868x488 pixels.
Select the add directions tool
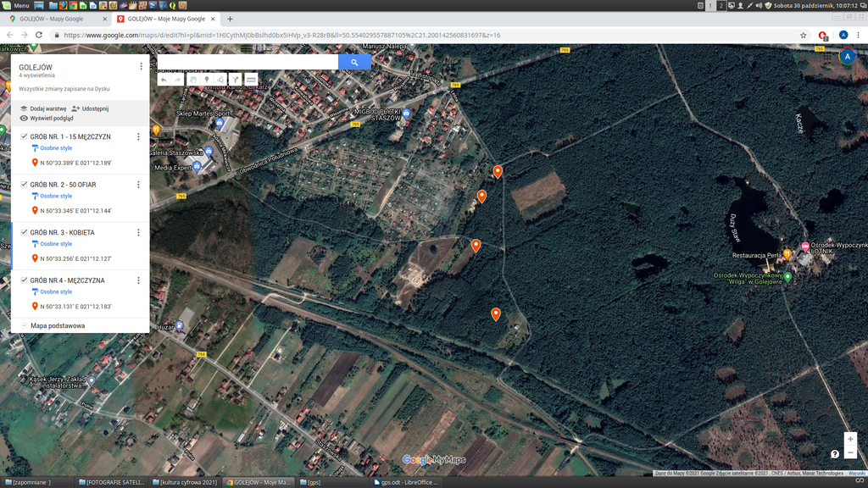[236, 80]
